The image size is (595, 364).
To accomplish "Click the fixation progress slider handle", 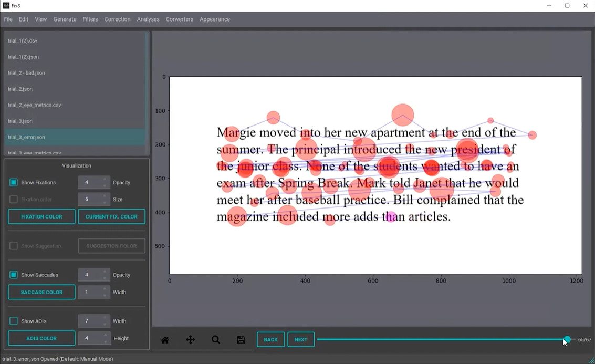I will (567, 339).
